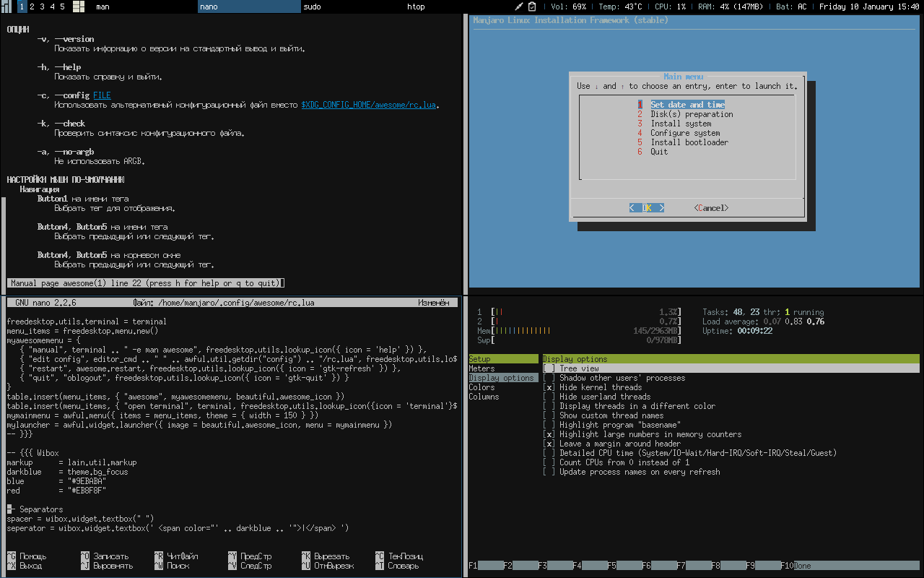Screen dimensions: 924x578
Task: Select Display options in htop Setup list
Action: (503, 378)
